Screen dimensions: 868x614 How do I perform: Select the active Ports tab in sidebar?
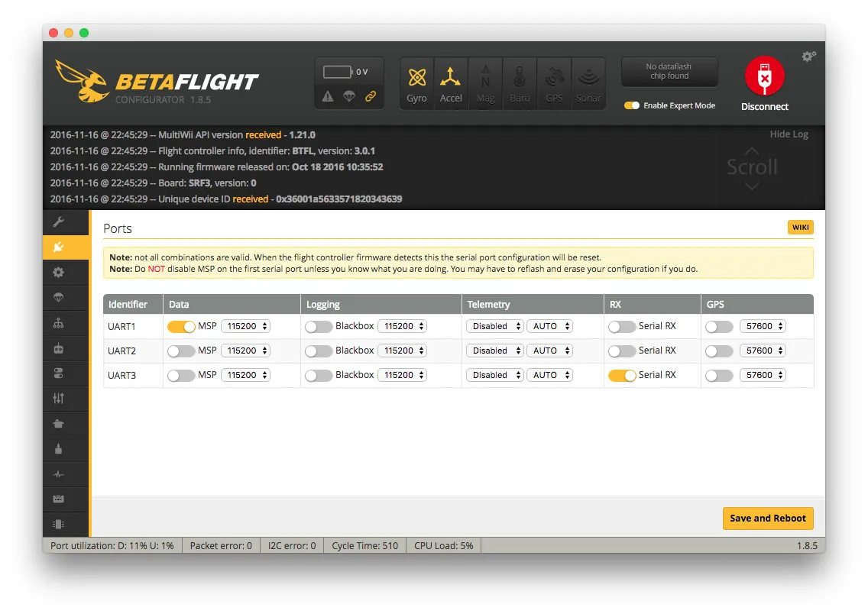tap(58, 247)
